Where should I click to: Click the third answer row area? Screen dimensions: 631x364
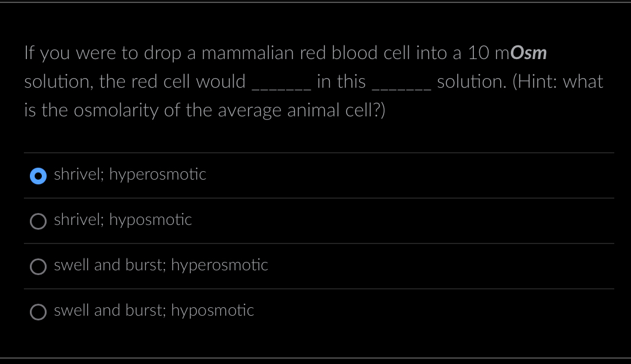[299, 266]
